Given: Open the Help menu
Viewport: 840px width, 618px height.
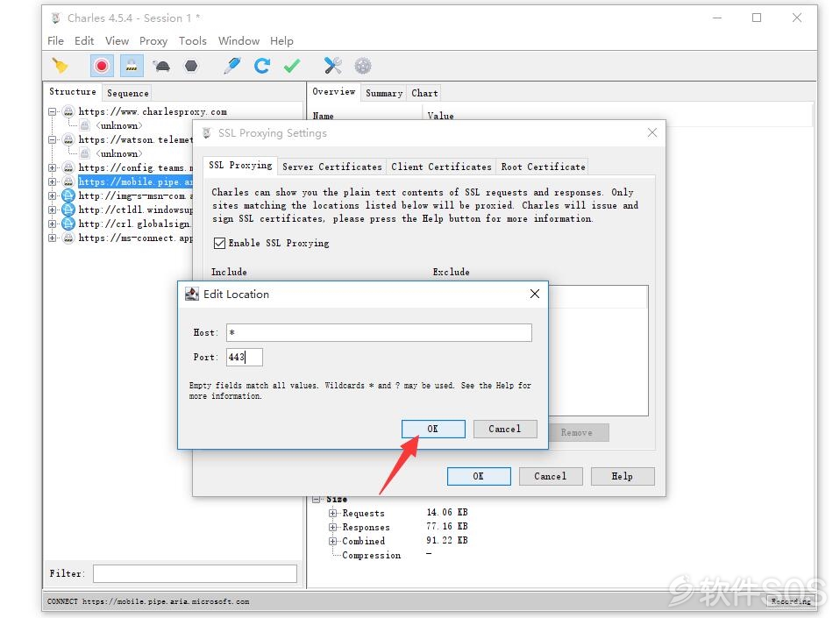Looking at the screenshot, I should 281,40.
